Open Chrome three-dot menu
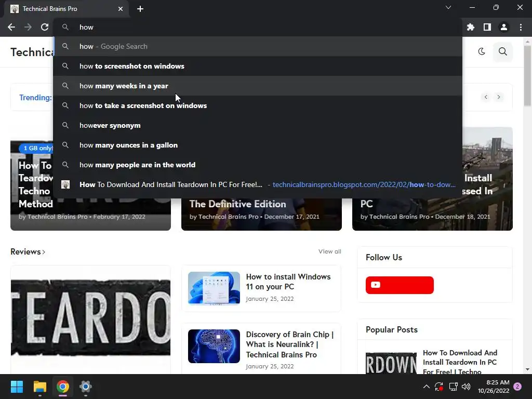This screenshot has height=399, width=532. 521,27
